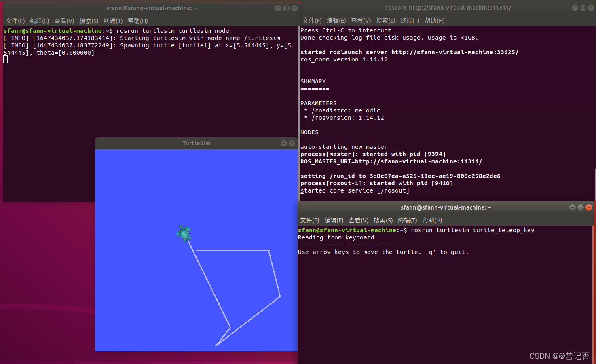Click the roscore terminal title text

click(448, 8)
